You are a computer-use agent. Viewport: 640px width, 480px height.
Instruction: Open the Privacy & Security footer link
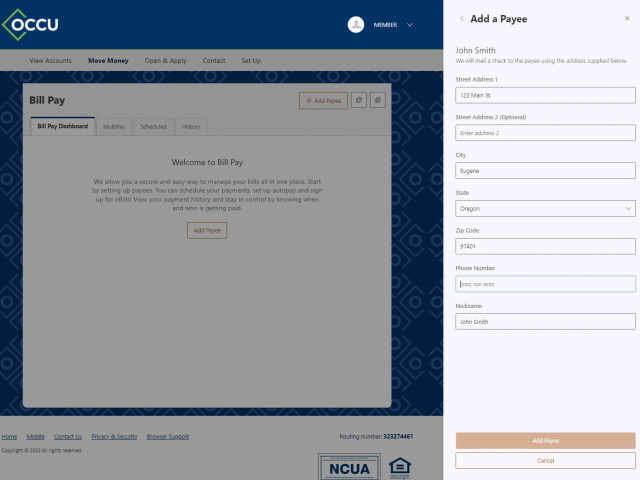pyautogui.click(x=114, y=437)
